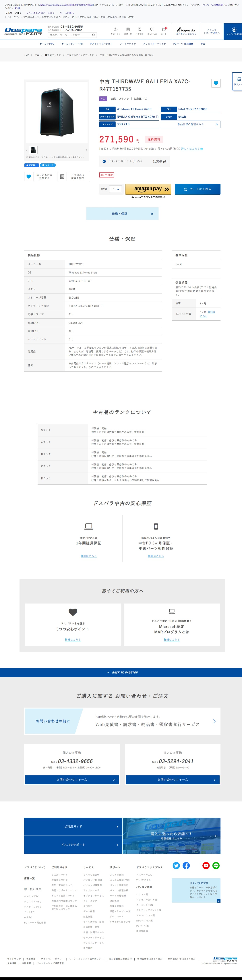Expand the 仕様・保証 section button

(x=122, y=214)
